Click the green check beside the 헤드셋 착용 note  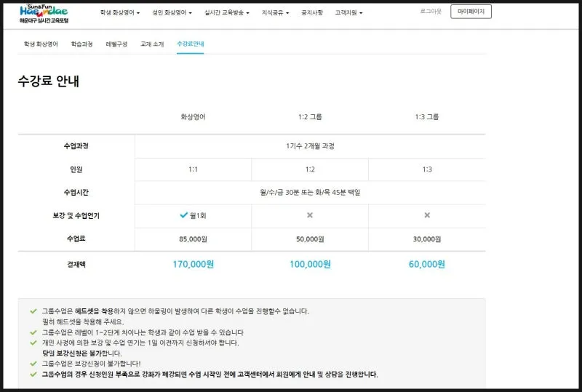(x=33, y=311)
